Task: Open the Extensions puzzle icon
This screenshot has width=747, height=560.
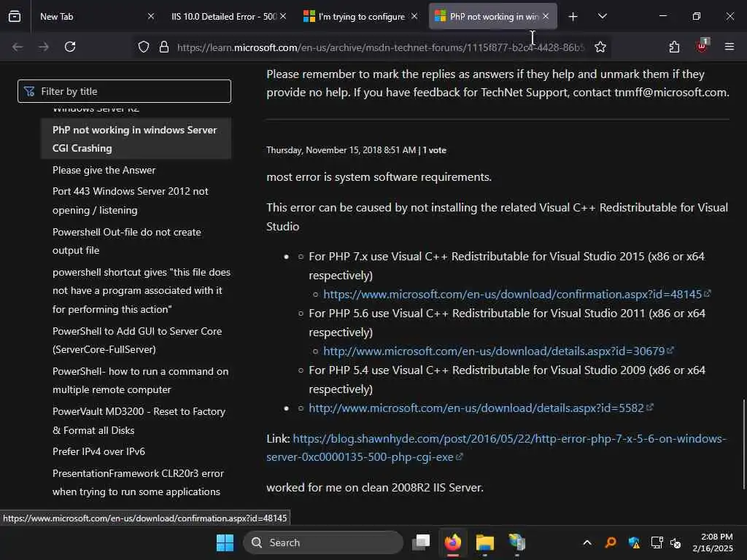Action: 674,47
